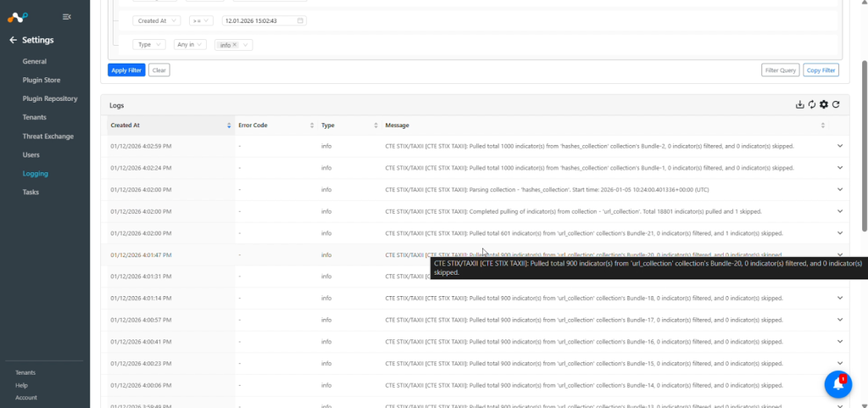The image size is (868, 408).
Task: Open Logs table settings gear icon
Action: (x=824, y=104)
